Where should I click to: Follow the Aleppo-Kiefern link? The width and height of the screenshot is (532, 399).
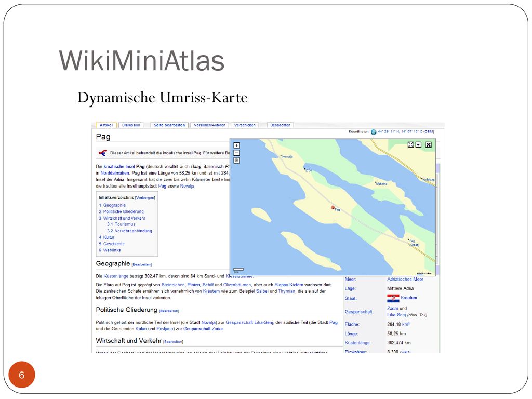pyautogui.click(x=289, y=285)
